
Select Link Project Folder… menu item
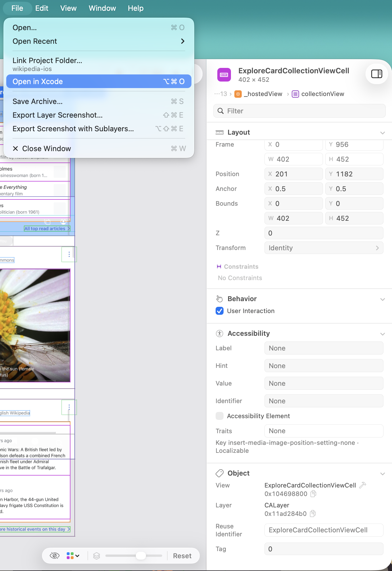99,64
